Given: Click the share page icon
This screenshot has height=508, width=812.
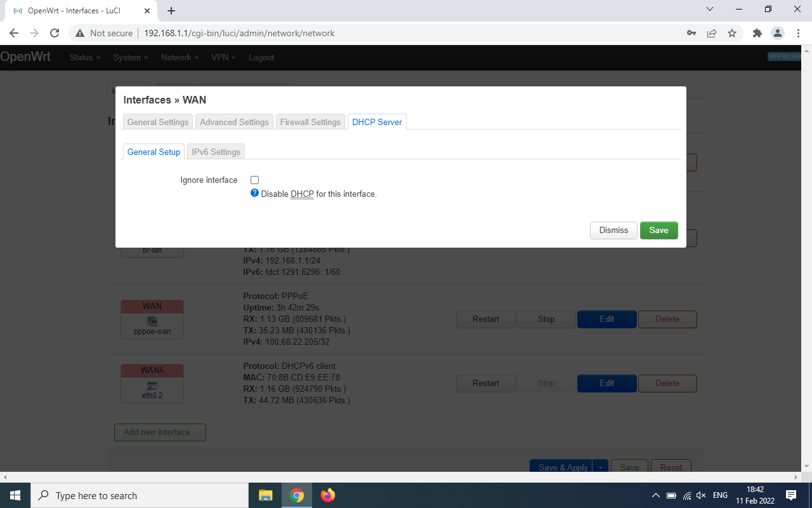Looking at the screenshot, I should (712, 33).
